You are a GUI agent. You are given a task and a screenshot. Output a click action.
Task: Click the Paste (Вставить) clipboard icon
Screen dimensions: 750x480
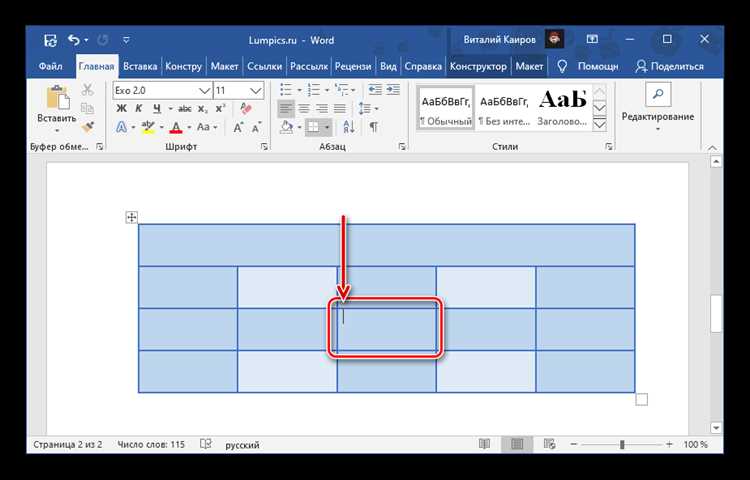pyautogui.click(x=58, y=98)
